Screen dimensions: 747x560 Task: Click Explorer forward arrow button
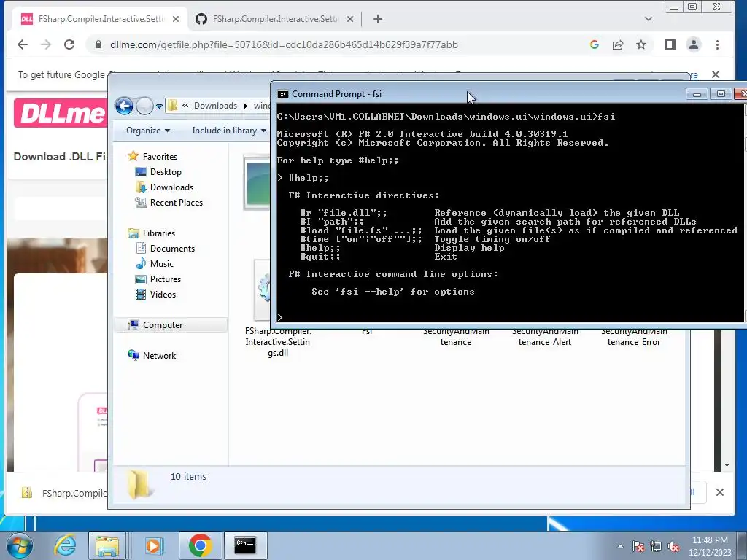144,106
